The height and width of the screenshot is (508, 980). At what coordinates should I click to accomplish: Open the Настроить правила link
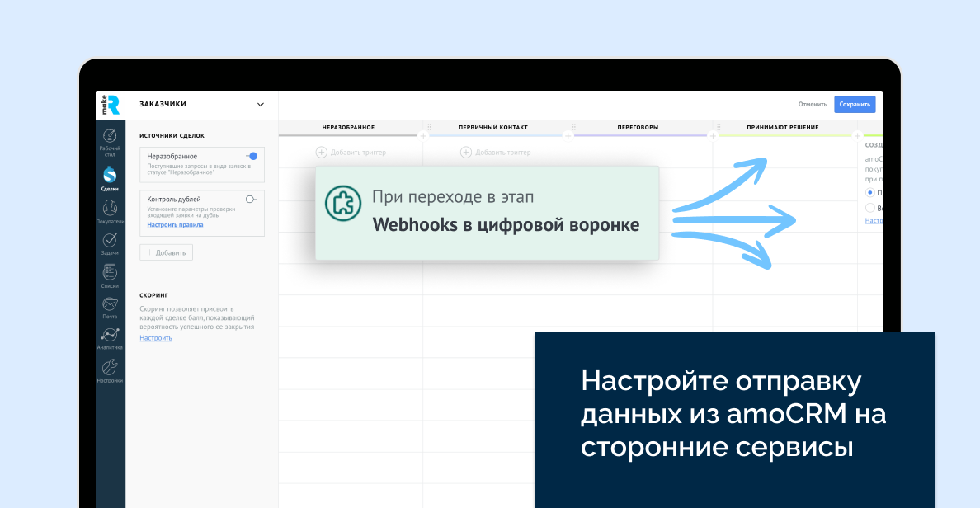(x=175, y=225)
